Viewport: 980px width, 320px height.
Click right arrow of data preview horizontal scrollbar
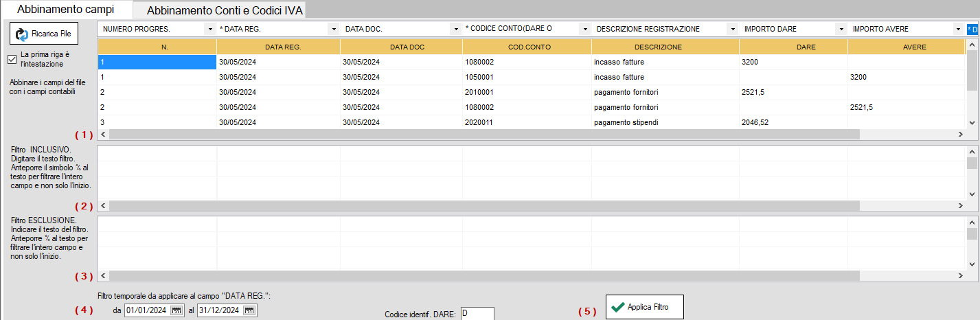click(960, 134)
